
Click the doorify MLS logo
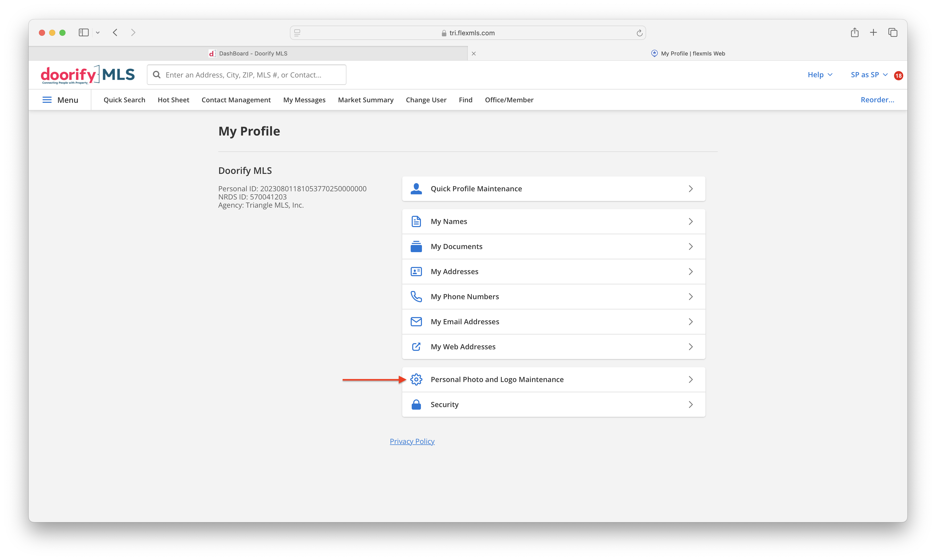[88, 74]
